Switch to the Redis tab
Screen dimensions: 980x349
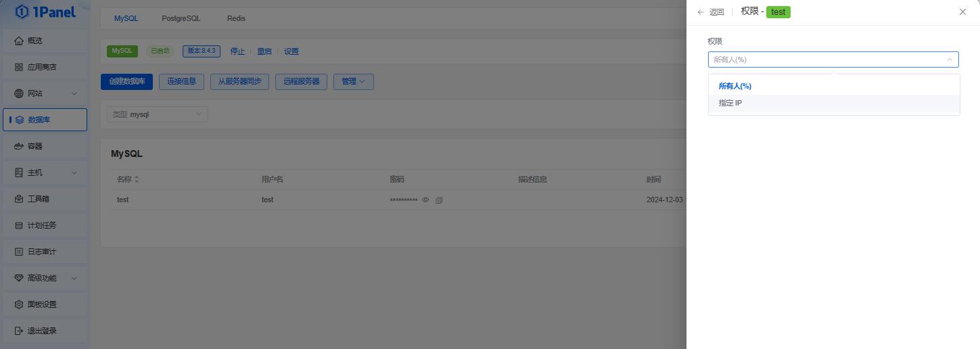pyautogui.click(x=236, y=18)
